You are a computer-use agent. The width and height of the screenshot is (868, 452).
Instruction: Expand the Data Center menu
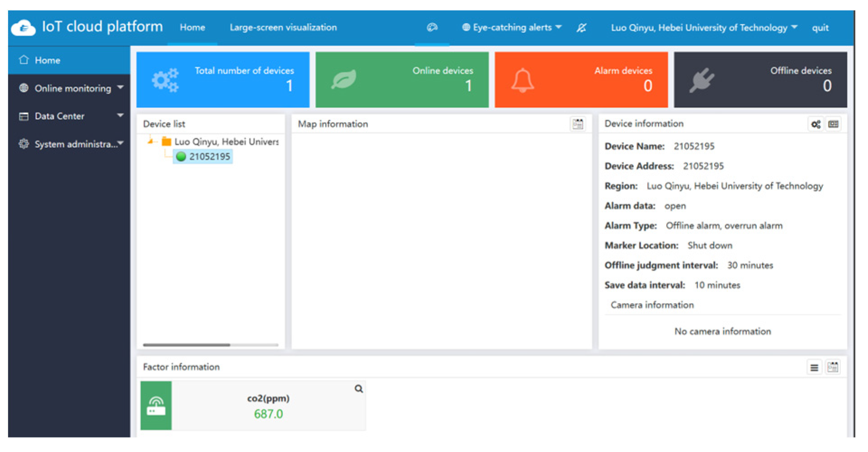tap(72, 116)
